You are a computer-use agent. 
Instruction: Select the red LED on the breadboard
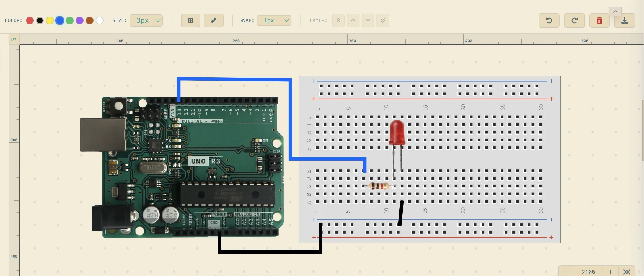pos(397,133)
